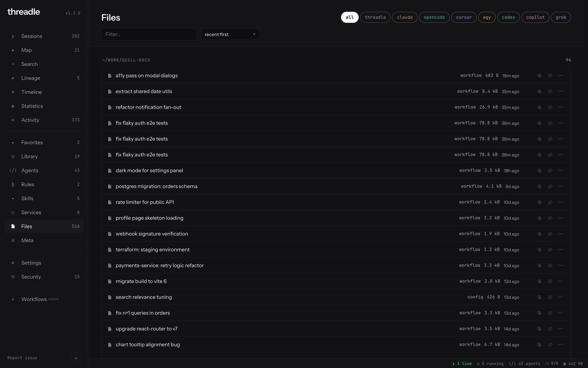
Task: Open Workflows addon in sidebar
Action: (44, 299)
